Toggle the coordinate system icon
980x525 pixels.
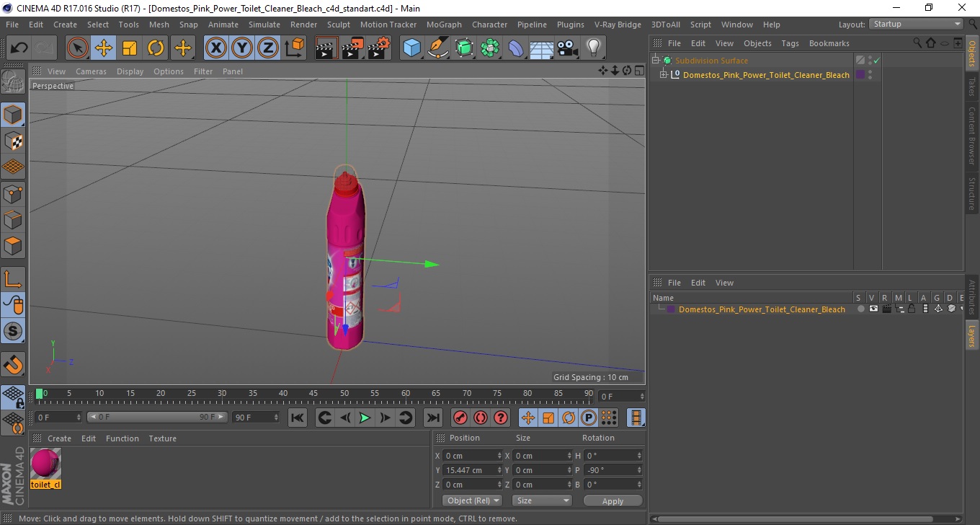[295, 48]
